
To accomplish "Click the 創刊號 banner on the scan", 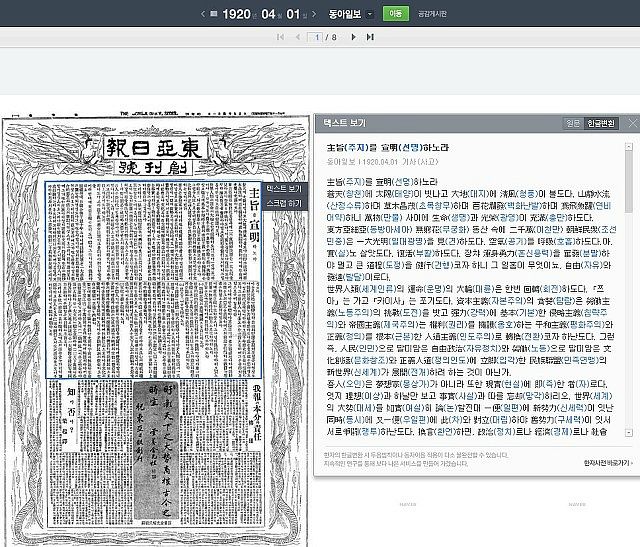I will (x=155, y=168).
